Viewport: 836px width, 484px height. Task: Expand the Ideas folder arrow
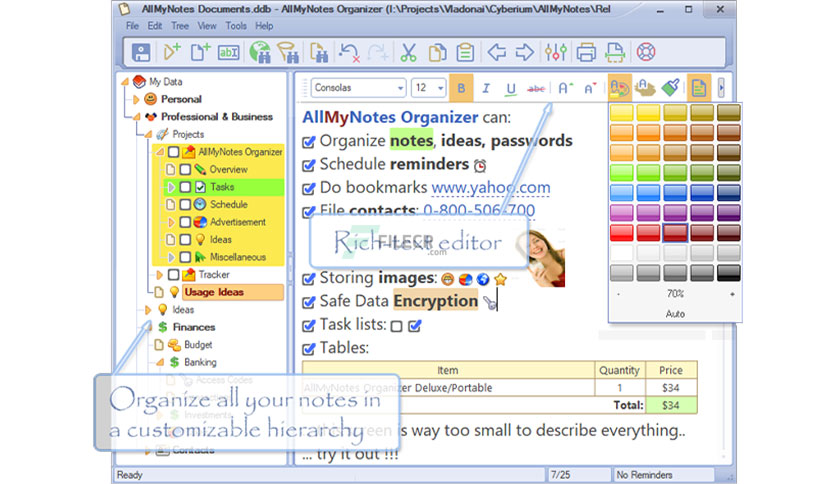(148, 310)
